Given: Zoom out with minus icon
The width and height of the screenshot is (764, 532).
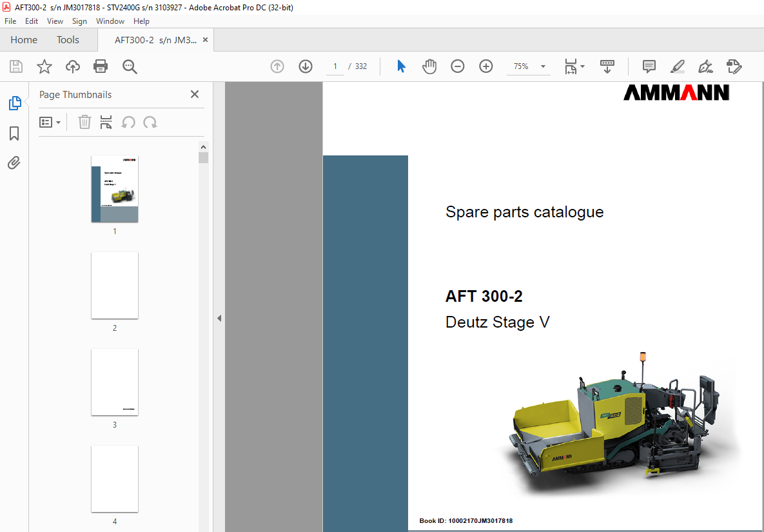Looking at the screenshot, I should tap(458, 66).
